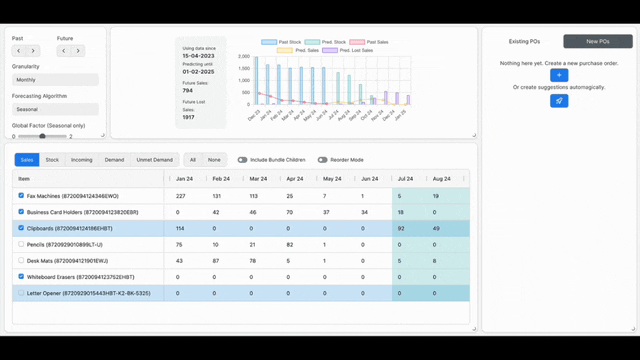The image size is (640, 360).
Task: Click the Future left arrow button
Action: point(64,51)
